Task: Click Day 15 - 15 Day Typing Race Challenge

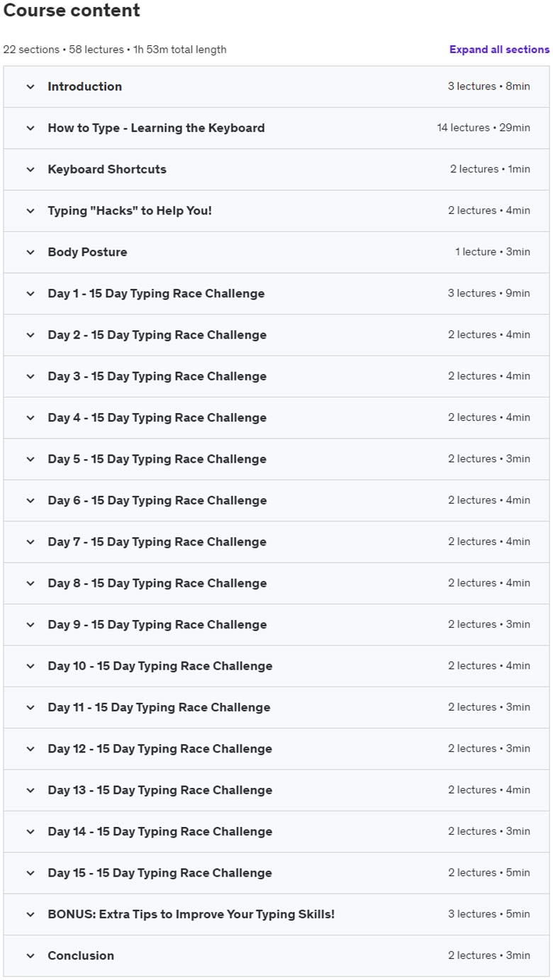Action: 160,873
